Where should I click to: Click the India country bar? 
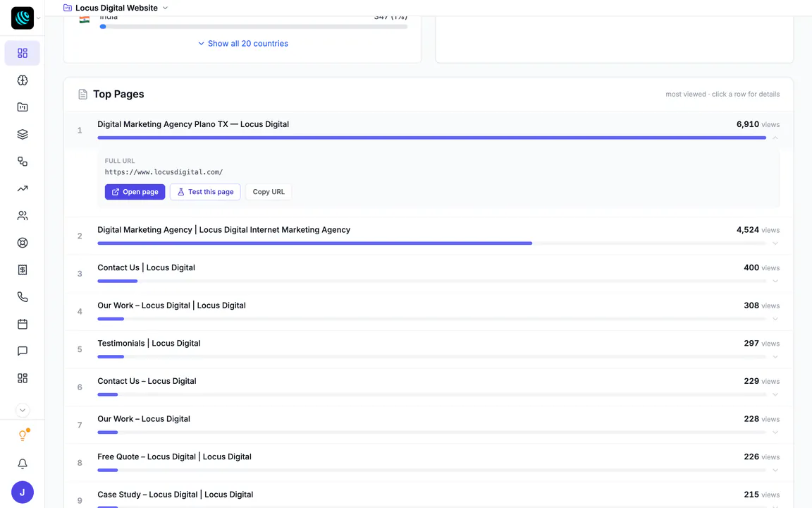pyautogui.click(x=253, y=26)
